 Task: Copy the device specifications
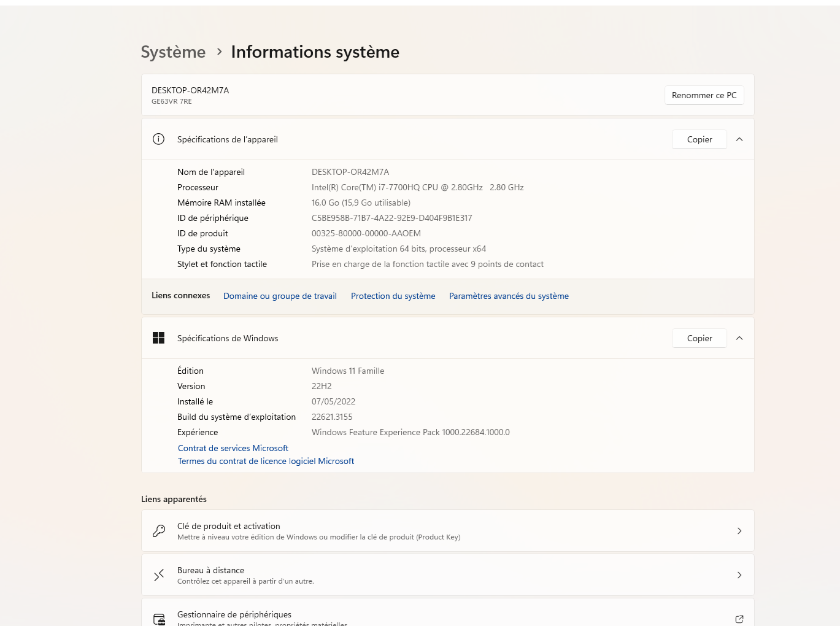click(699, 139)
